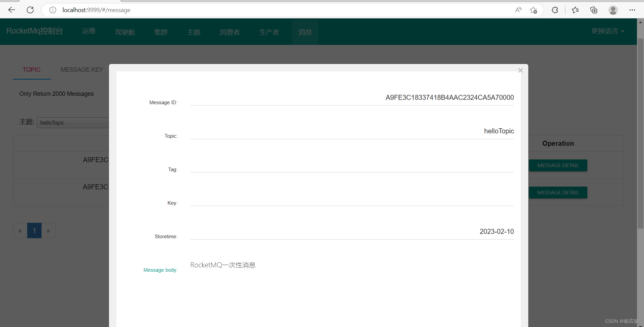Open the Collections icon
Image resolution: width=644 pixels, height=327 pixels.
(x=594, y=10)
